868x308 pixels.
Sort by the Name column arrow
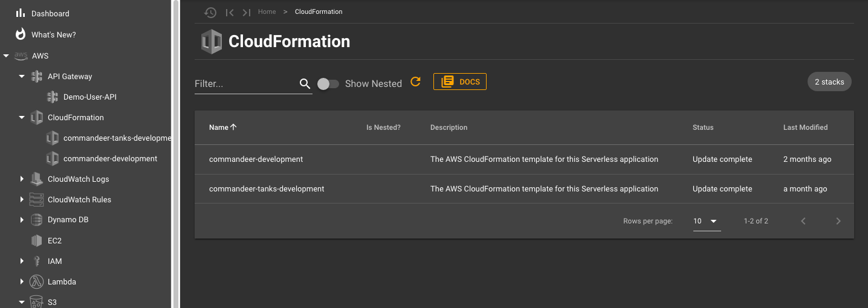click(233, 127)
